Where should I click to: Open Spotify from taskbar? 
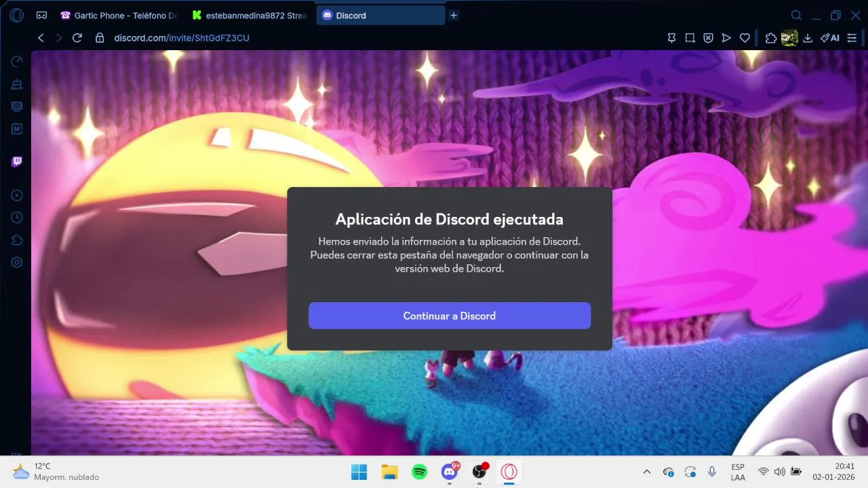[420, 472]
